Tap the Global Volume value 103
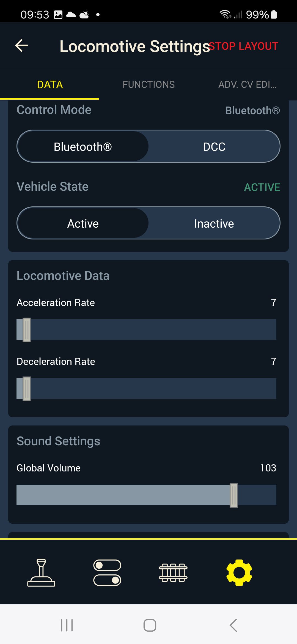297x644 pixels. 268,468
